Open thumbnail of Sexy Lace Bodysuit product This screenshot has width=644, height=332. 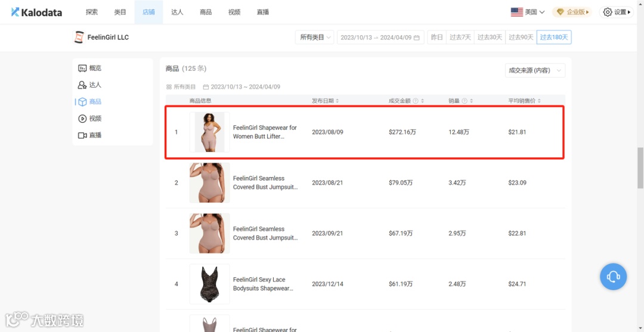pyautogui.click(x=209, y=284)
